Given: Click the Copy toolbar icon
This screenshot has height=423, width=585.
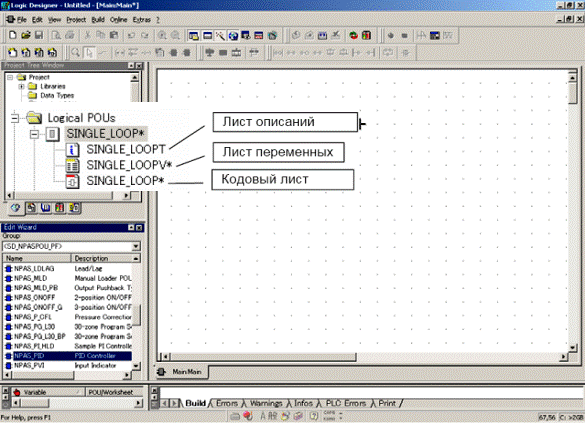Looking at the screenshot, I should click(x=101, y=35).
